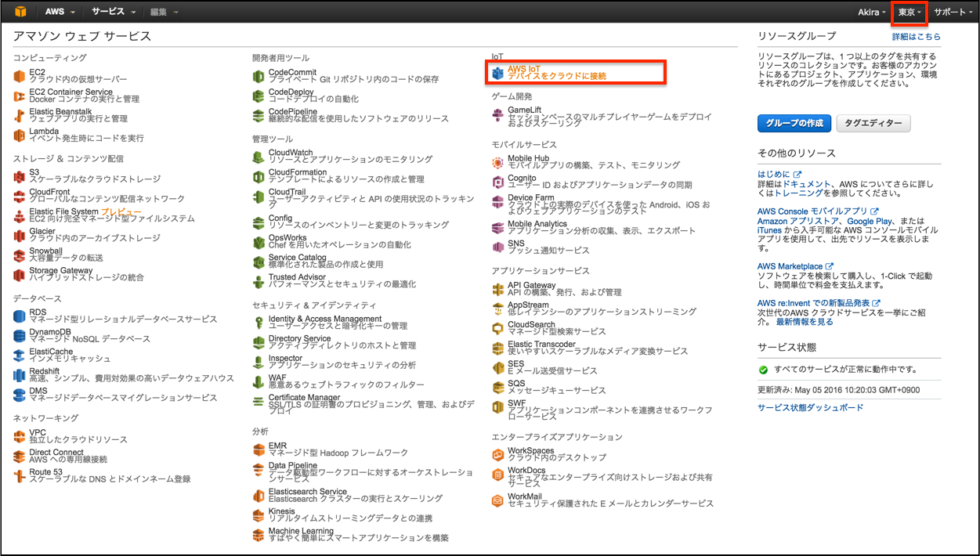Open the ElastiCache link
The image size is (980, 556).
pos(52,352)
